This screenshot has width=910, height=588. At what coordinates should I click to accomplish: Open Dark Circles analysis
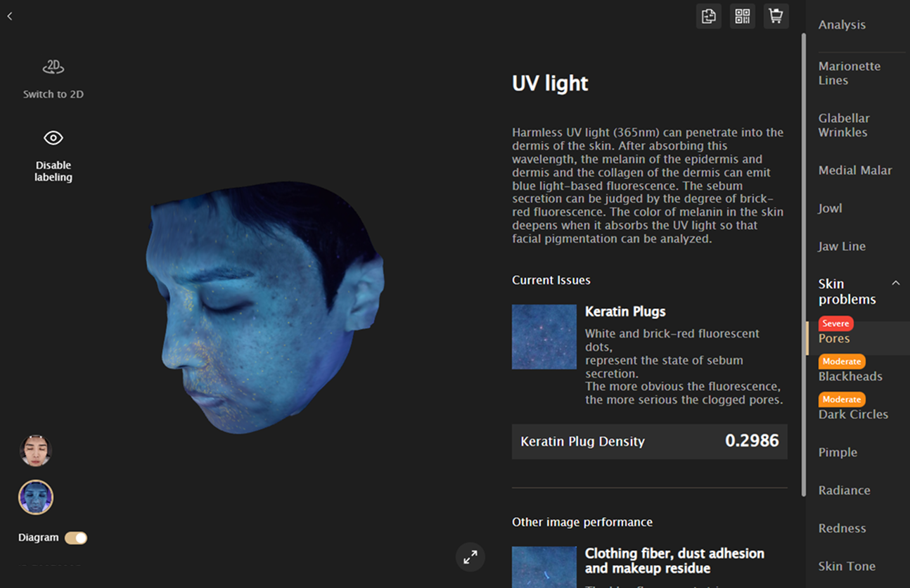(853, 414)
